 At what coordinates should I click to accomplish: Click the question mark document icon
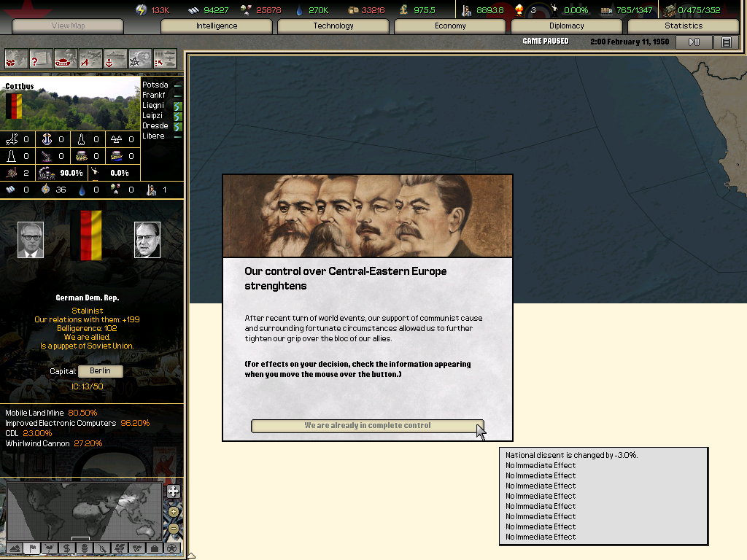click(x=41, y=58)
